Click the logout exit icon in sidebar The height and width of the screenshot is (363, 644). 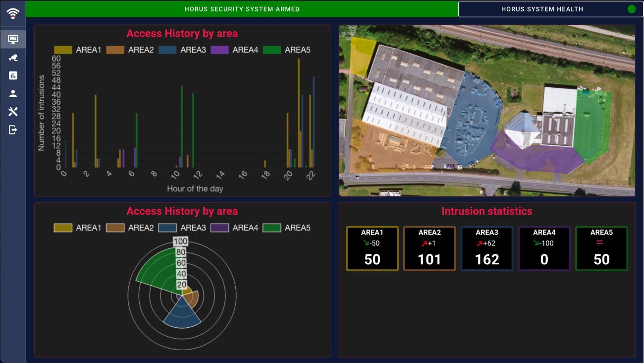pyautogui.click(x=13, y=130)
